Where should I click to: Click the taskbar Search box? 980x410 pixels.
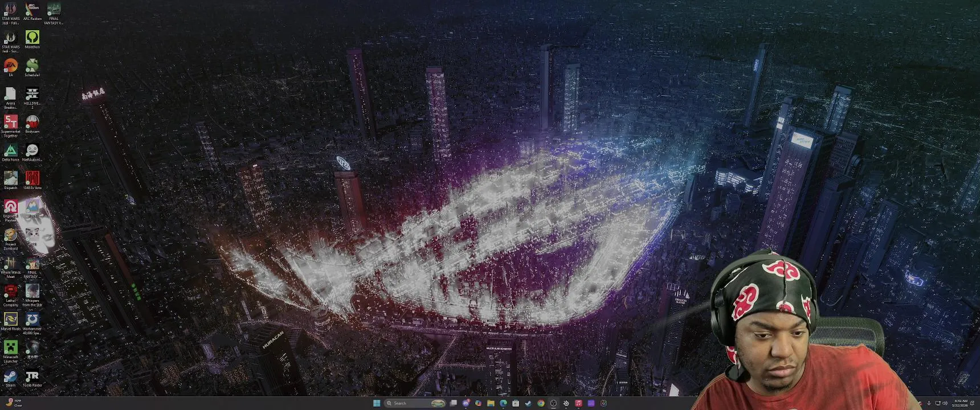point(415,403)
